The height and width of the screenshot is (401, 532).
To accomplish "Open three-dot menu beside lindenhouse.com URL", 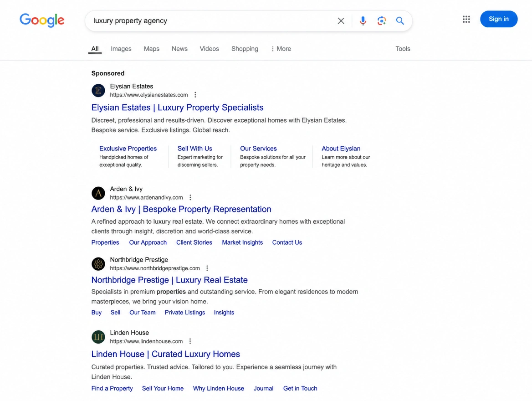I will 190,341.
